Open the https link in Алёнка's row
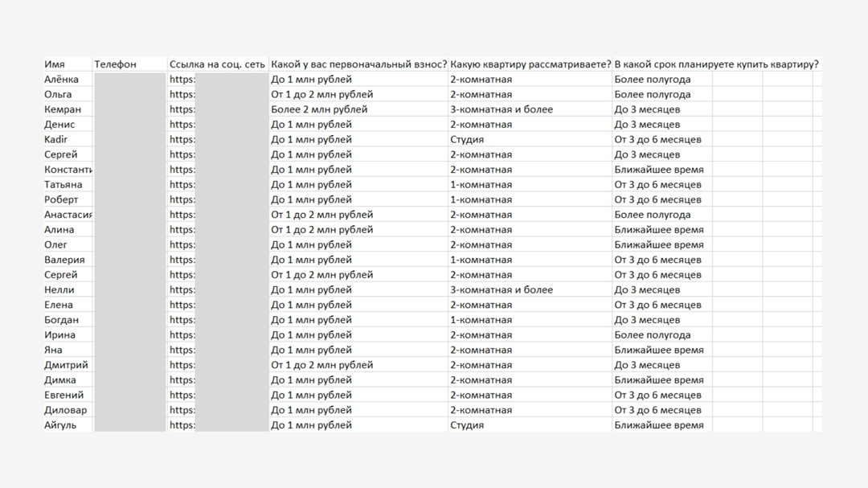The height and width of the screenshot is (488, 868). click(182, 80)
